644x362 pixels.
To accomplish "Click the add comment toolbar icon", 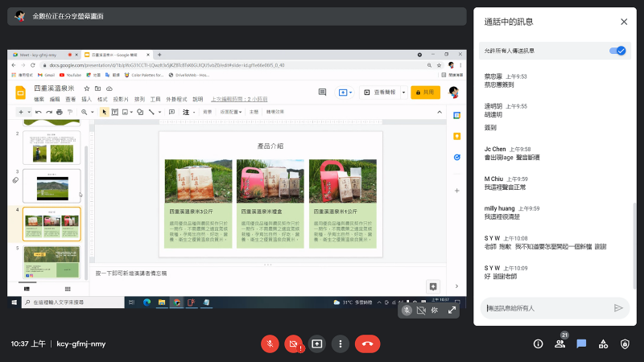I will [x=171, y=112].
